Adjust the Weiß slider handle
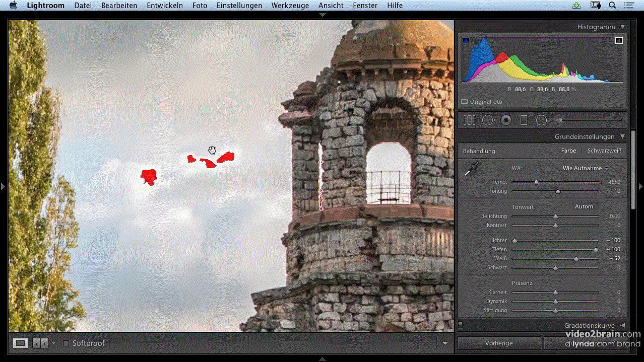The width and height of the screenshot is (644, 362). point(576,259)
